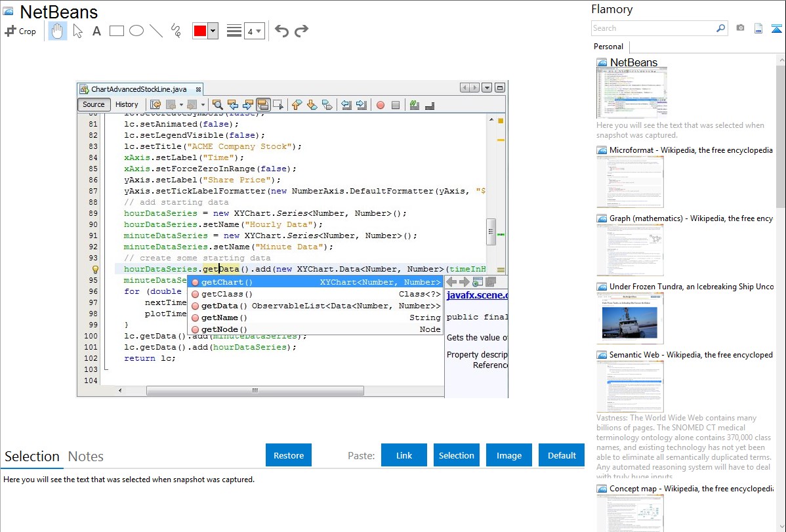This screenshot has height=532, width=786.
Task: Click the paste Default button
Action: pyautogui.click(x=562, y=455)
